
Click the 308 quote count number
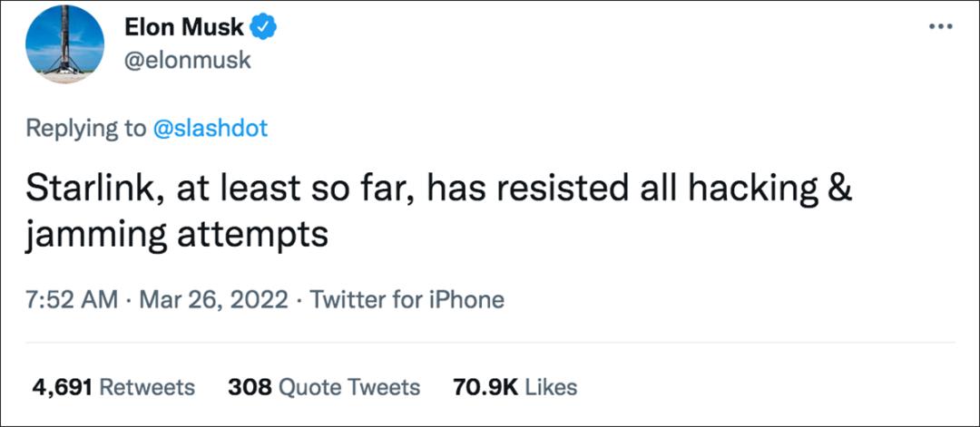pyautogui.click(x=250, y=387)
